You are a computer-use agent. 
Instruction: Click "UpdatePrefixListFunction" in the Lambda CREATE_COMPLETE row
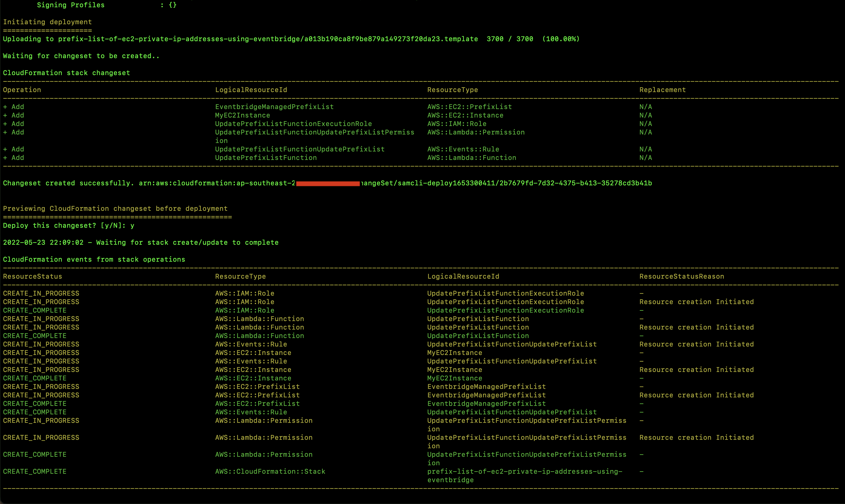click(x=478, y=336)
